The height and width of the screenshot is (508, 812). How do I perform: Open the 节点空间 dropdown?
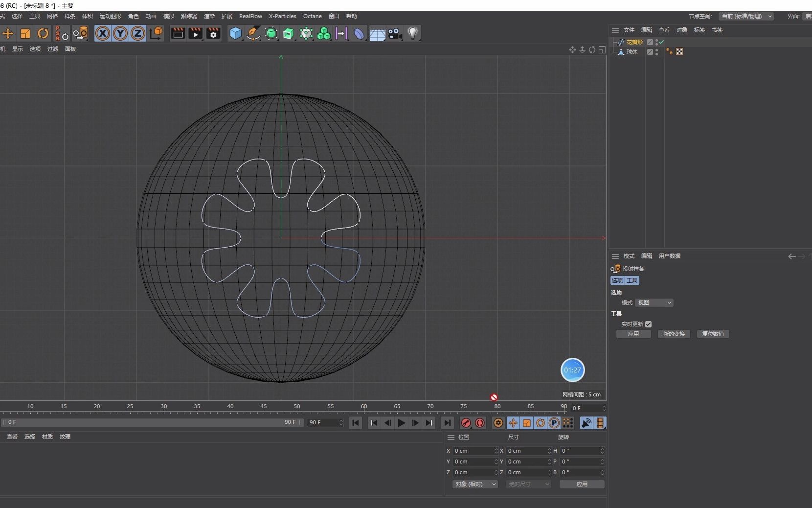point(746,16)
